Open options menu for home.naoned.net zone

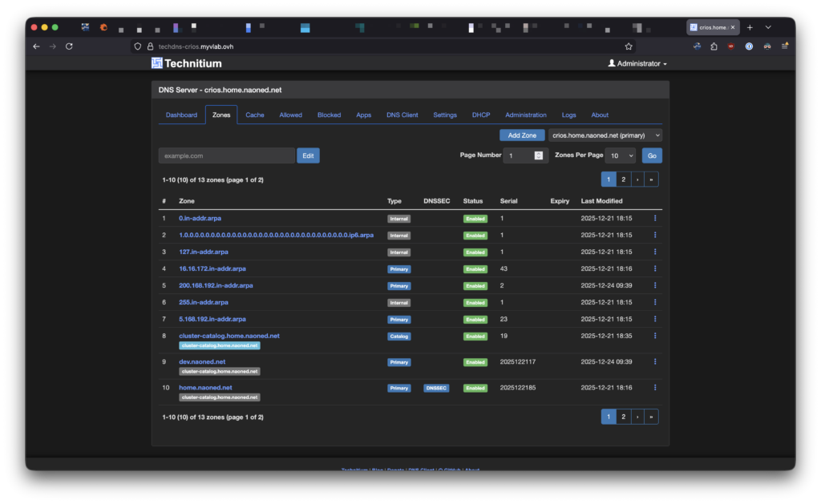tap(655, 388)
